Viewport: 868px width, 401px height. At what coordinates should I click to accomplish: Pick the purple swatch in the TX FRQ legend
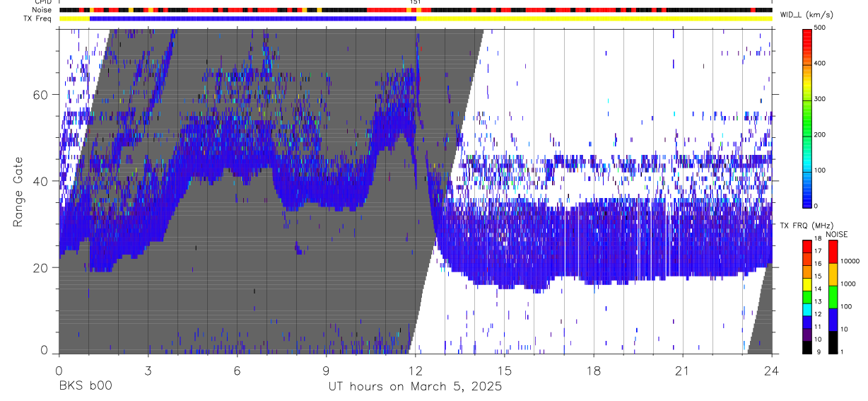click(807, 334)
